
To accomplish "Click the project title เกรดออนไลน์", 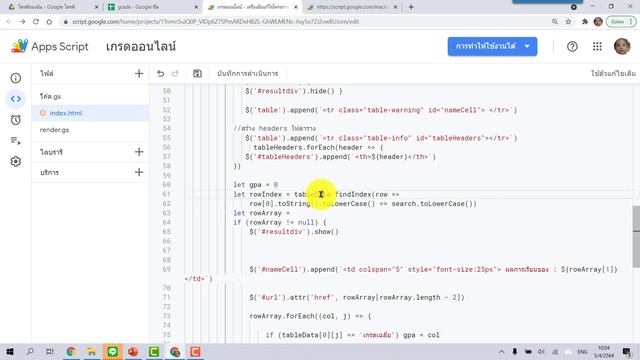I will (x=141, y=47).
